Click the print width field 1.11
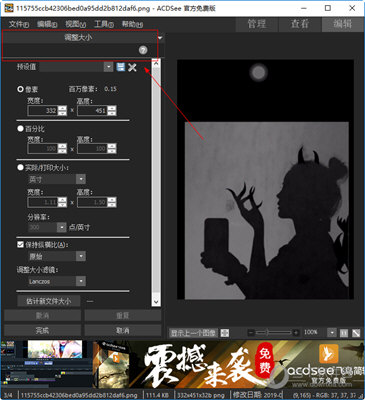The image size is (365, 400). [43, 202]
